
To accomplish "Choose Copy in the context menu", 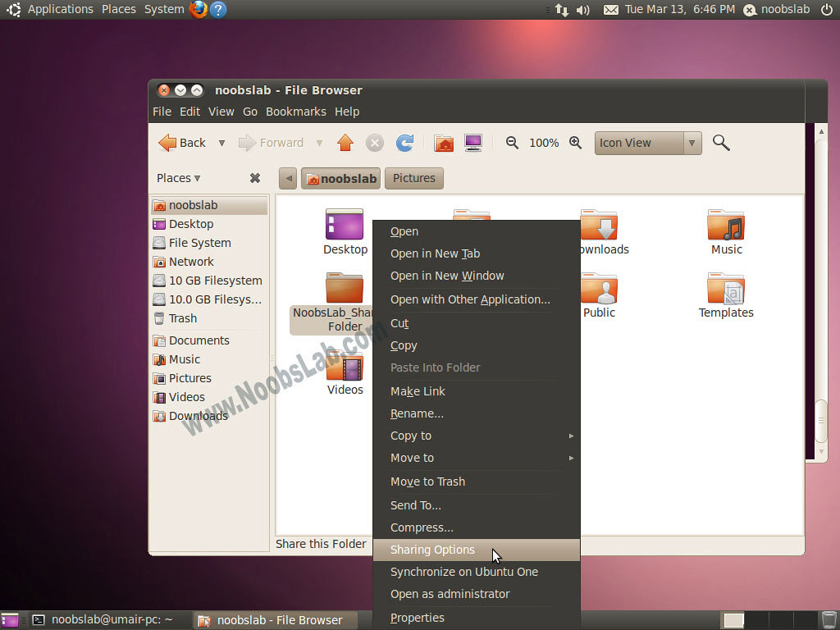I will (x=477, y=345).
